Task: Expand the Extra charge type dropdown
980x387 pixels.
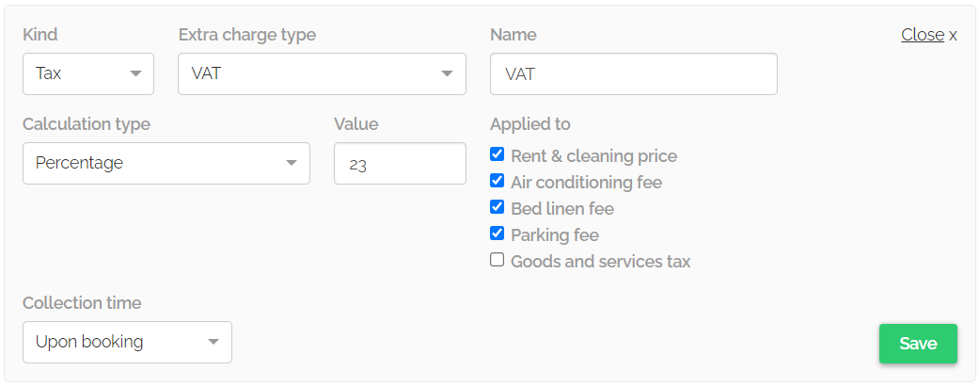Action: 321,73
